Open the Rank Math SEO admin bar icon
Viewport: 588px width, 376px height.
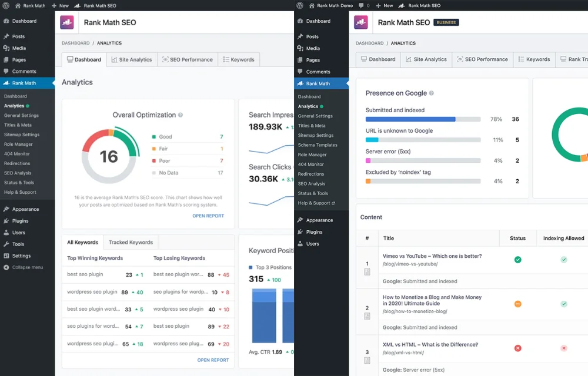click(96, 5)
